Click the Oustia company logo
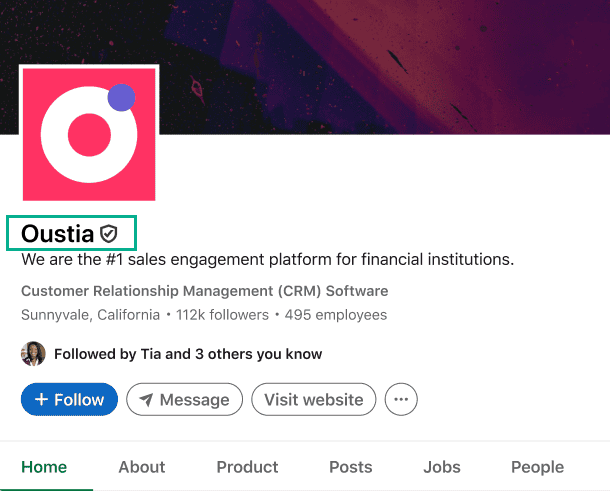Viewport: 610px width, 491px height. [90, 133]
